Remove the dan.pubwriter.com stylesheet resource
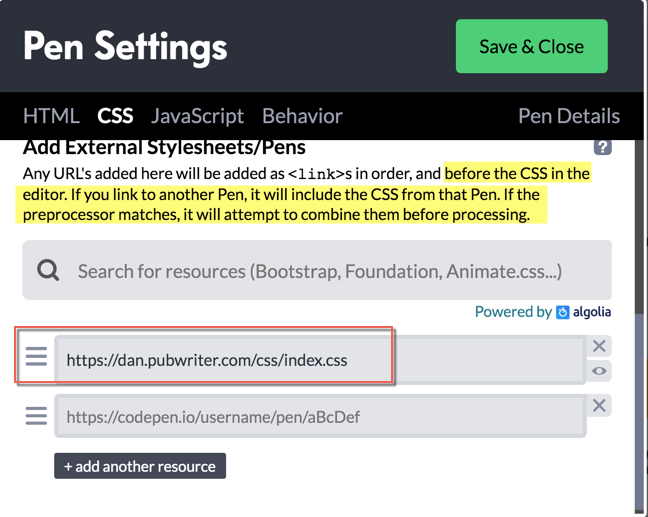Screen dimensions: 648x517 599,346
